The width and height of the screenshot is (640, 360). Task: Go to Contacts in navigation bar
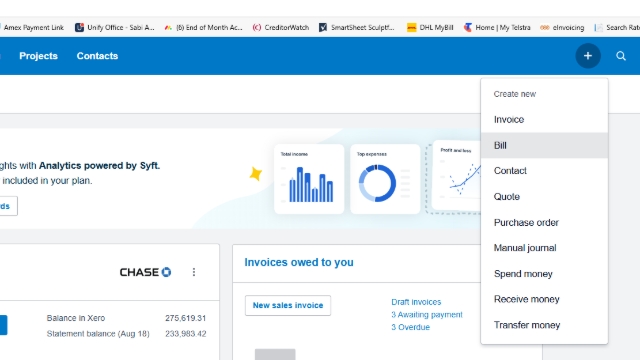(x=97, y=56)
